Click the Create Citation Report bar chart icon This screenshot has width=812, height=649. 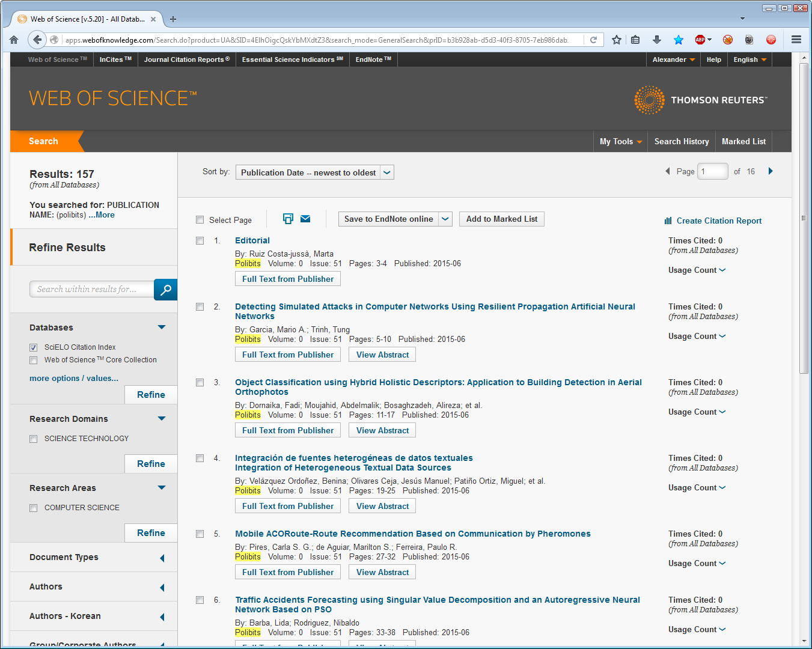(x=668, y=221)
